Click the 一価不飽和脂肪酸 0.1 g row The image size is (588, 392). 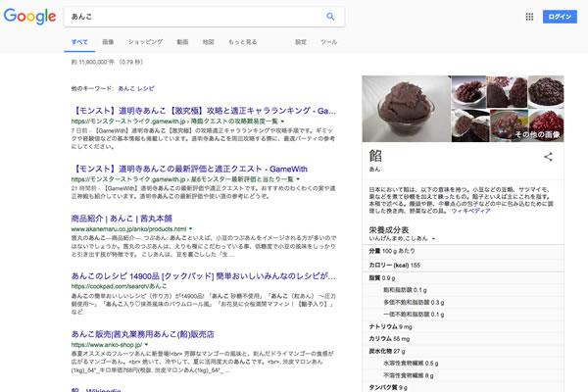pyautogui.click(x=463, y=315)
